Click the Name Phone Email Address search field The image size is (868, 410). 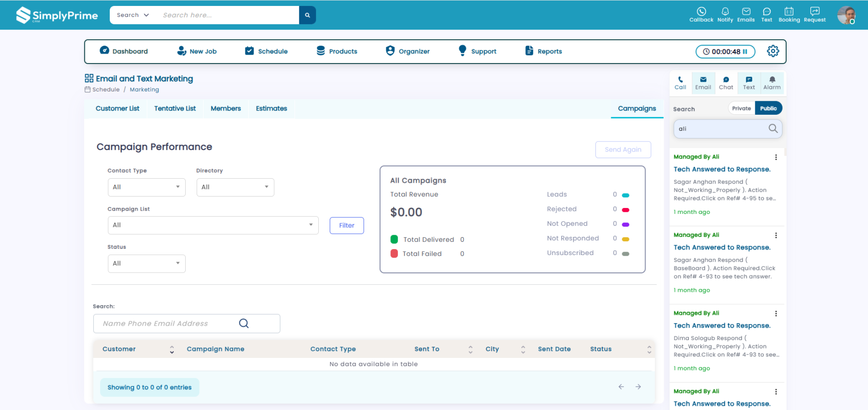tap(186, 324)
